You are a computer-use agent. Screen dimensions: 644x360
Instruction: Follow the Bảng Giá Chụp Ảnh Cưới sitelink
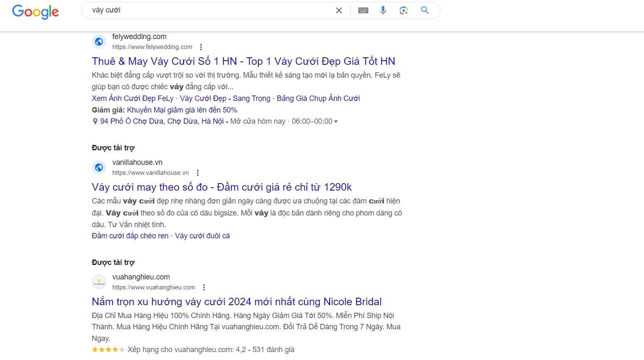click(x=318, y=98)
